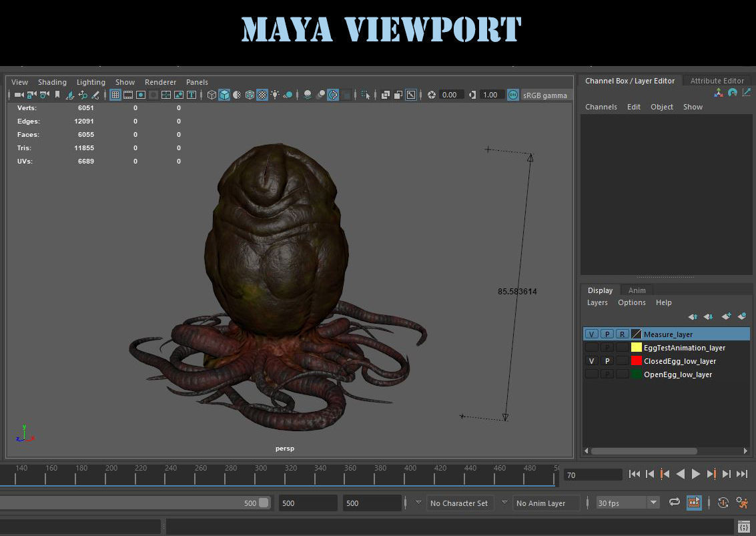756x536 pixels.
Task: Toggle the viewport Grid icon
Action: tap(115, 95)
